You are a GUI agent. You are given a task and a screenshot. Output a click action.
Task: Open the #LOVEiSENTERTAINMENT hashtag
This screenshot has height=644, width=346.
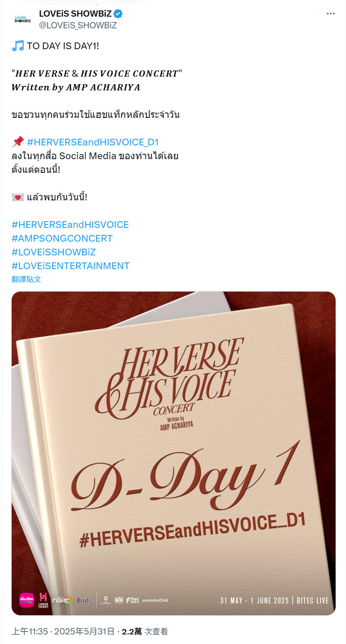coord(71,266)
